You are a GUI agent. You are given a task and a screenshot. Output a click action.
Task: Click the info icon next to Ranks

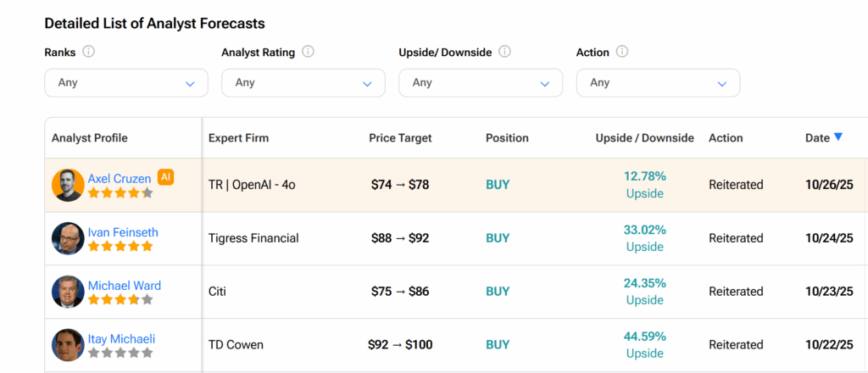[x=89, y=52]
